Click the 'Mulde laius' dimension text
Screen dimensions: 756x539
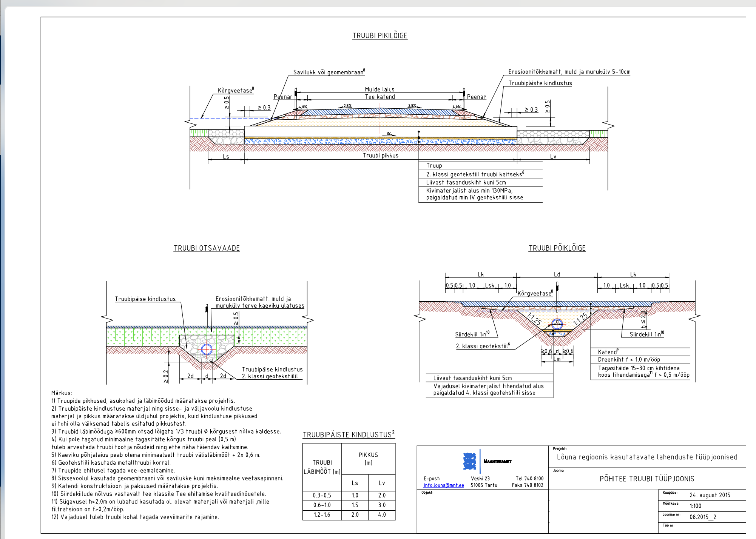(380, 89)
